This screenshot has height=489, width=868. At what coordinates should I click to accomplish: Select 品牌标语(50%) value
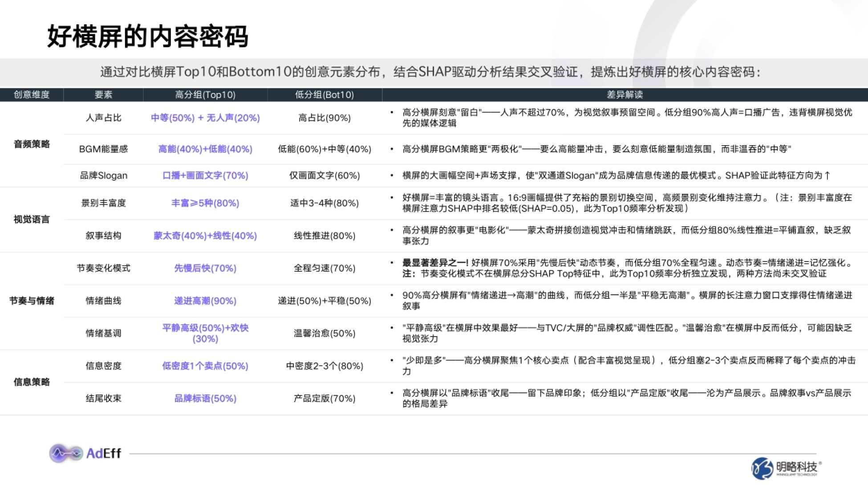tap(205, 398)
